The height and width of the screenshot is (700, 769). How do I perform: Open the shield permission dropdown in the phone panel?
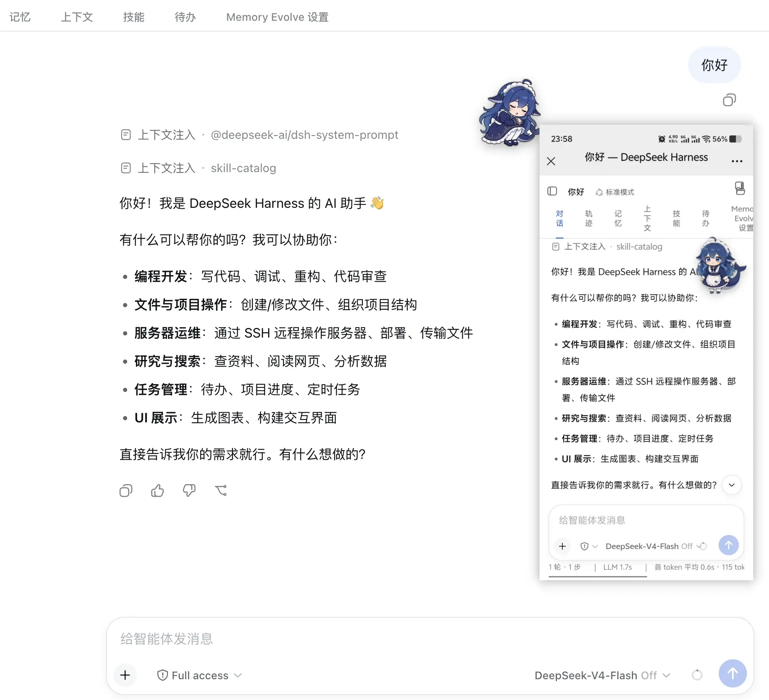click(x=589, y=546)
